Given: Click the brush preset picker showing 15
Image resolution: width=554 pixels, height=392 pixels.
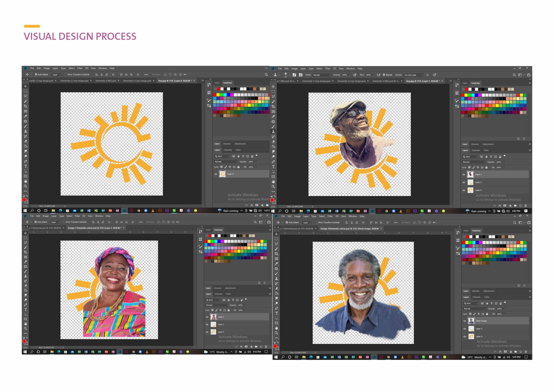Looking at the screenshot, I should (286, 75).
